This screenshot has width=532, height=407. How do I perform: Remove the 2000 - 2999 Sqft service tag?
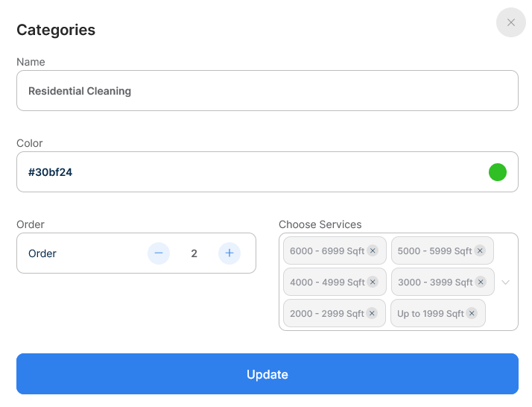pos(372,314)
